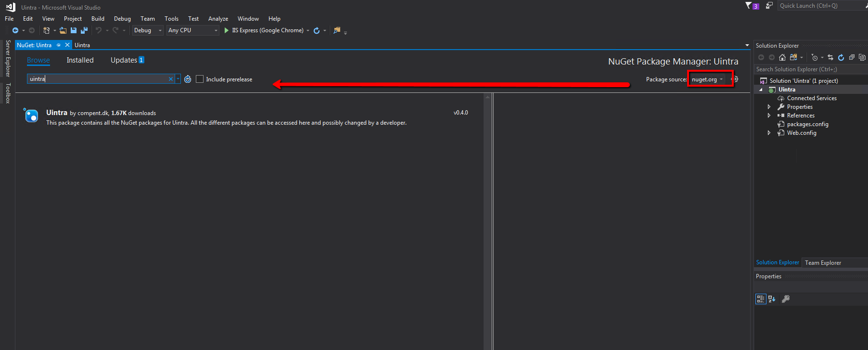This screenshot has height=350, width=868.
Task: Enable the Include prerelease checkbox
Action: [x=200, y=79]
